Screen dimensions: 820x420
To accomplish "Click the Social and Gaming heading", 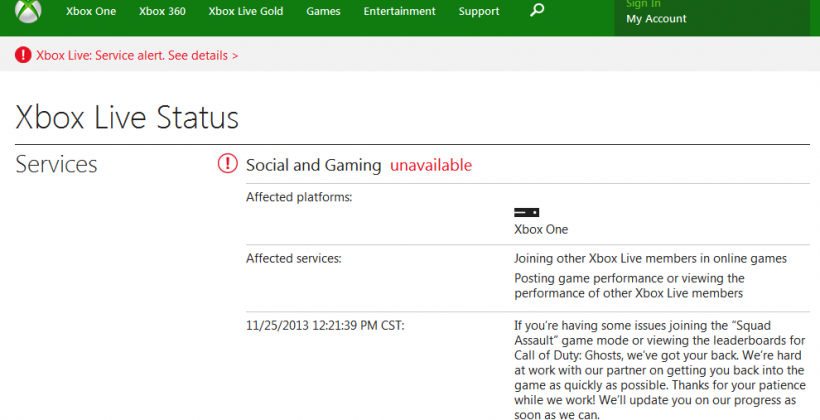I will coord(313,165).
